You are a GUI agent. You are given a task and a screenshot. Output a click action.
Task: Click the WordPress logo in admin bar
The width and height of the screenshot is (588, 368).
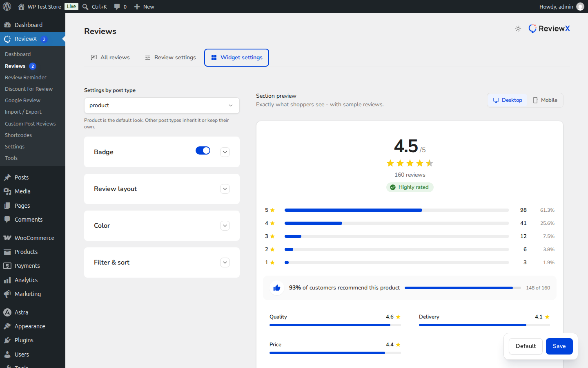pos(7,7)
